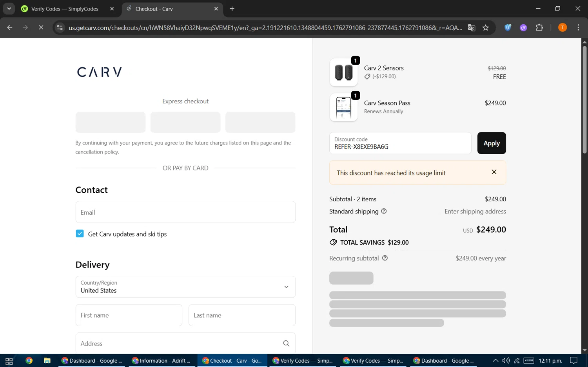
Task: Open Chrome three-dot menu
Action: [578, 27]
